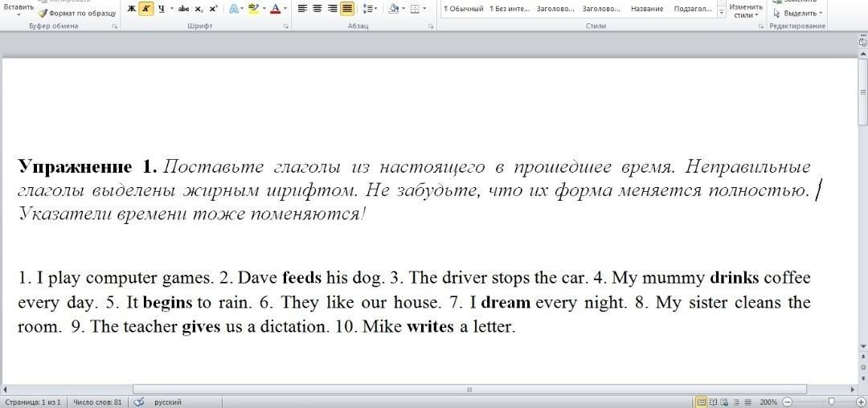
Task: Open Шрифт dialog launcher
Action: (x=286, y=27)
